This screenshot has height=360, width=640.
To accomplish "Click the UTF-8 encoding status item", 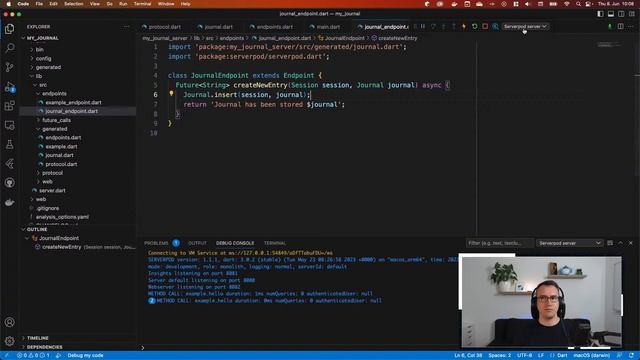I will coord(524,356).
